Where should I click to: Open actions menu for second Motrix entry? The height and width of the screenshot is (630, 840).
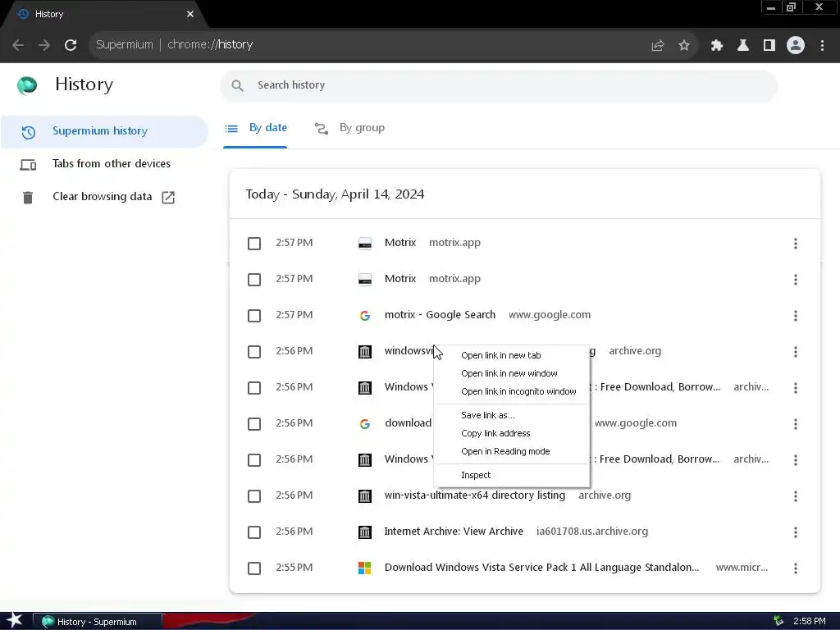(796, 280)
